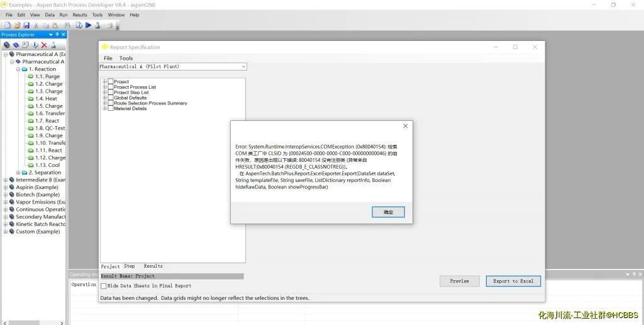
Task: Click the Process Explorer horizontal scrollbar
Action: [x=33, y=323]
